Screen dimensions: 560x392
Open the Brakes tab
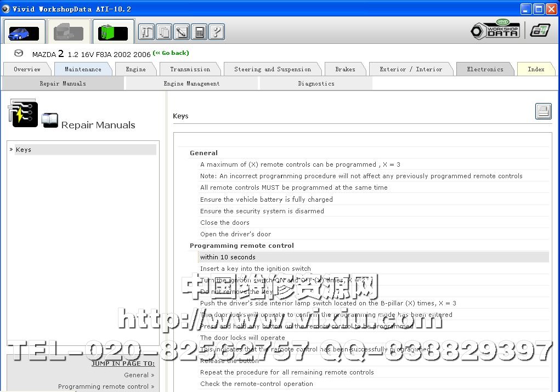click(345, 70)
